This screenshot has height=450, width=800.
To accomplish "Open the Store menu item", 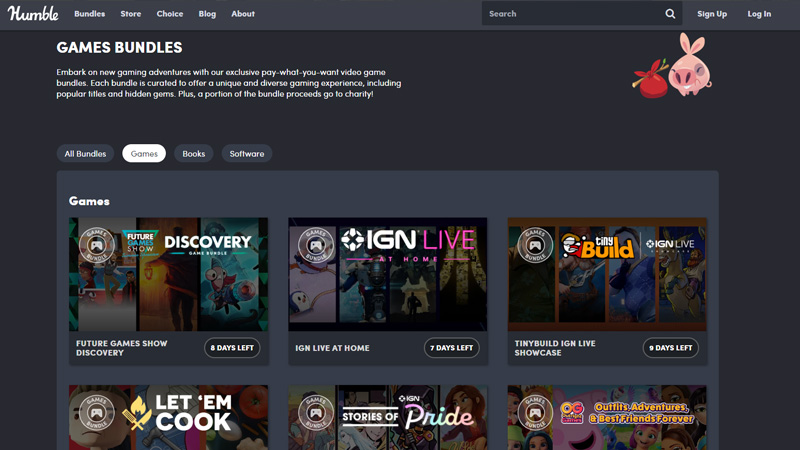I will point(131,14).
